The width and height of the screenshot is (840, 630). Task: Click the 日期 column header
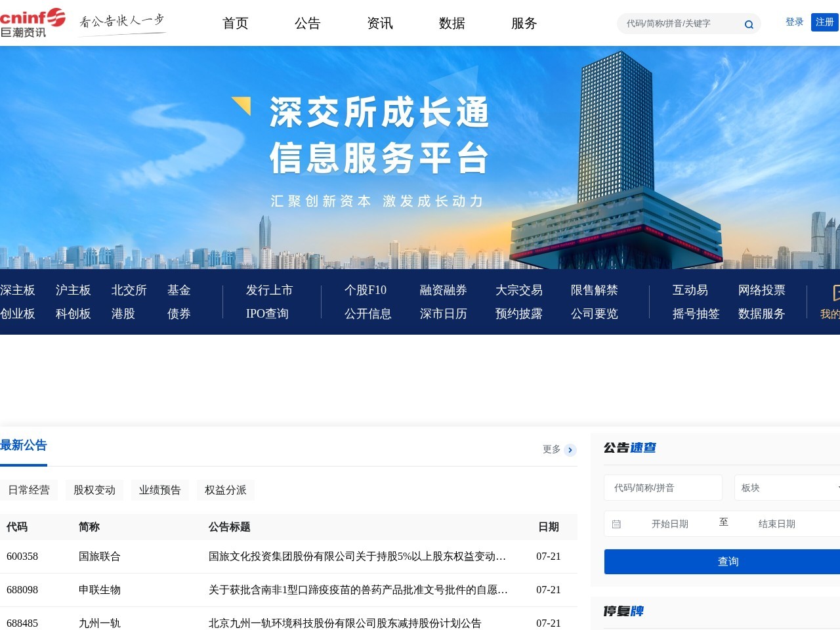(549, 527)
